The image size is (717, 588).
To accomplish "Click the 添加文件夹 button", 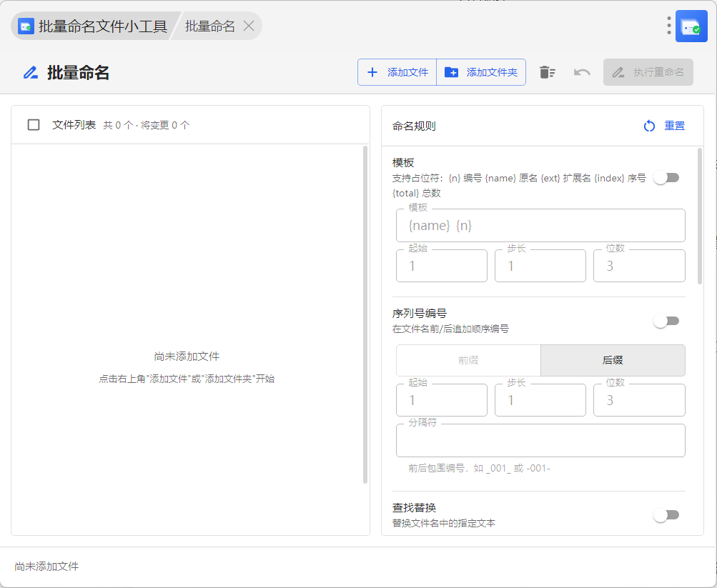I will tap(481, 72).
